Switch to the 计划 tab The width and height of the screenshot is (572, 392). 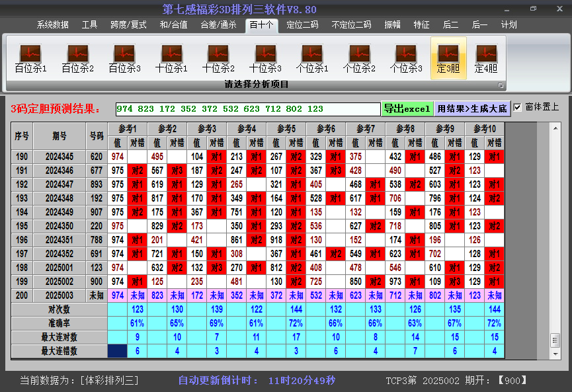509,25
